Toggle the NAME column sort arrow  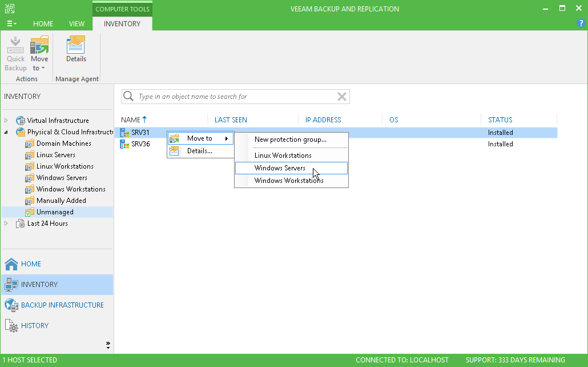pyautogui.click(x=144, y=119)
